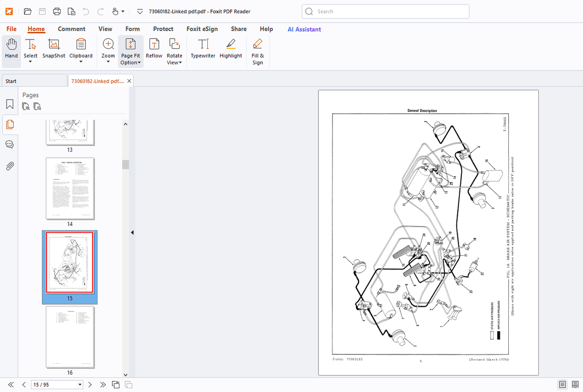Viewport: 583px width, 392px height.
Task: Toggle the Pages thumbnail panel
Action: pos(9,125)
